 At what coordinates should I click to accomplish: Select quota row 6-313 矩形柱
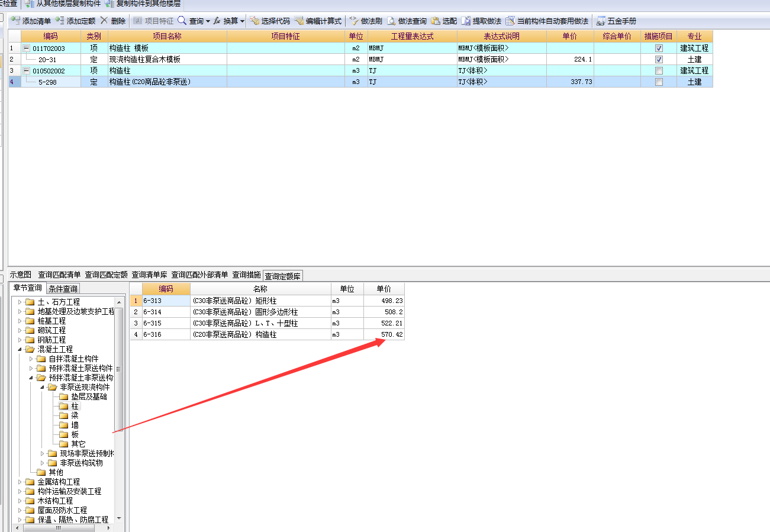click(x=268, y=301)
